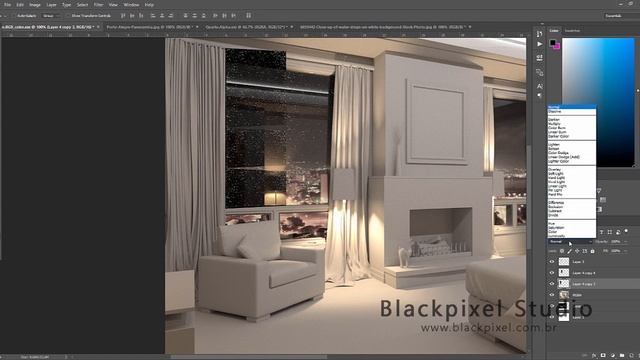Hide Layer 4 copy 4 via eye icon
Image resolution: width=640 pixels, height=360 pixels.
point(552,273)
